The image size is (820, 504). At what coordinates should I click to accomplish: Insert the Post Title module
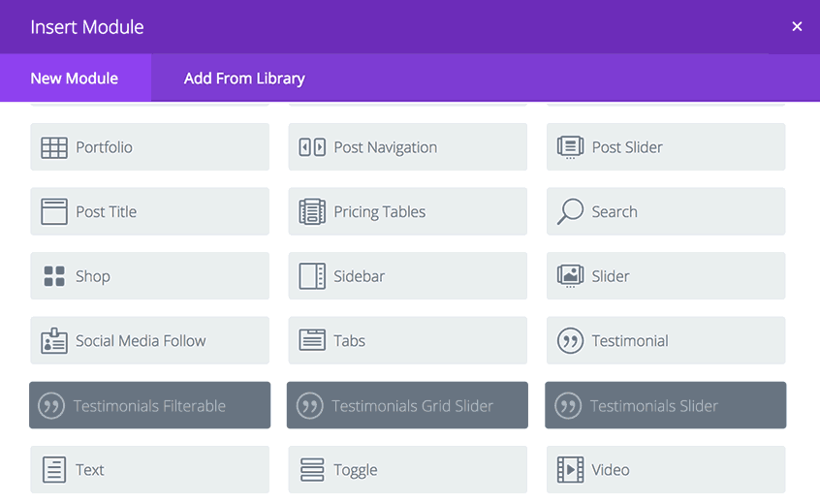[149, 211]
